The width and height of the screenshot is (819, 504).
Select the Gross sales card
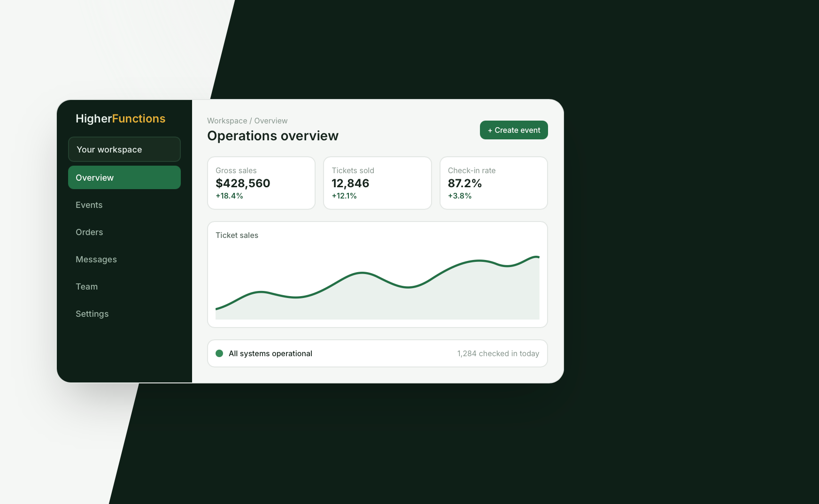pyautogui.click(x=261, y=183)
